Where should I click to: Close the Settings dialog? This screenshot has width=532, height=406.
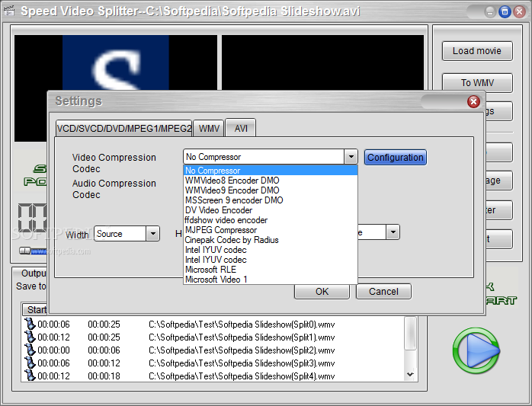click(473, 101)
